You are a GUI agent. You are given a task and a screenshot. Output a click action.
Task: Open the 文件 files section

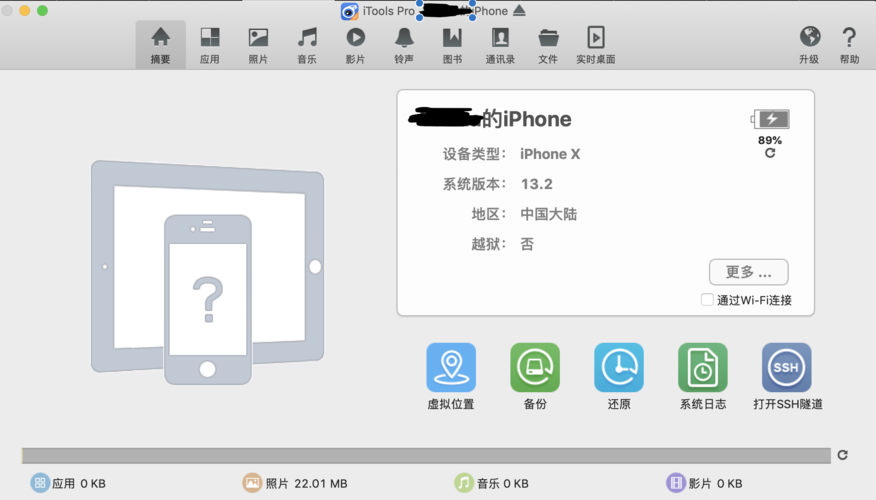tap(548, 45)
